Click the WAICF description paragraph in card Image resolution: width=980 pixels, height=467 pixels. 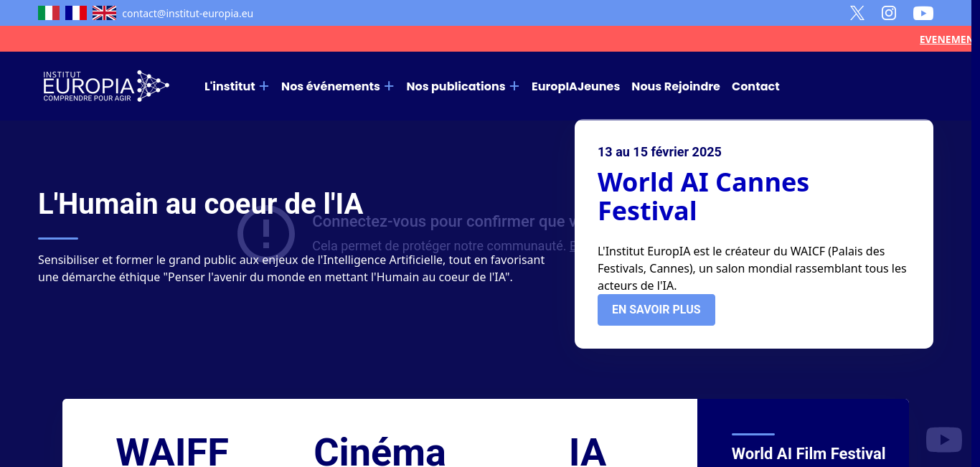click(752, 268)
